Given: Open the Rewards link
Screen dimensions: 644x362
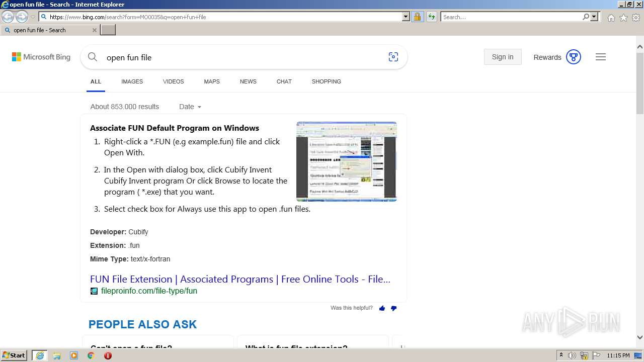Looking at the screenshot, I should pyautogui.click(x=547, y=57).
